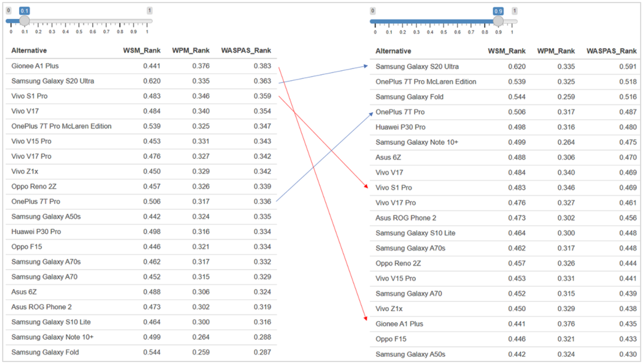Click the right slider handle at 0.9
The height and width of the screenshot is (364, 644).
498,21
